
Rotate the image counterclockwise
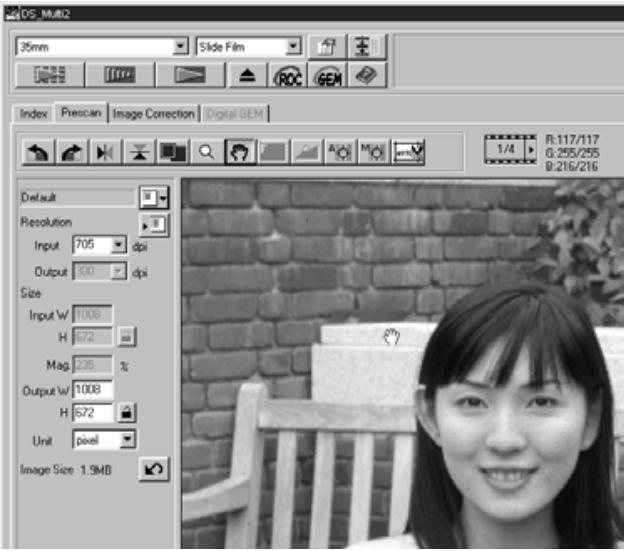coord(38,152)
